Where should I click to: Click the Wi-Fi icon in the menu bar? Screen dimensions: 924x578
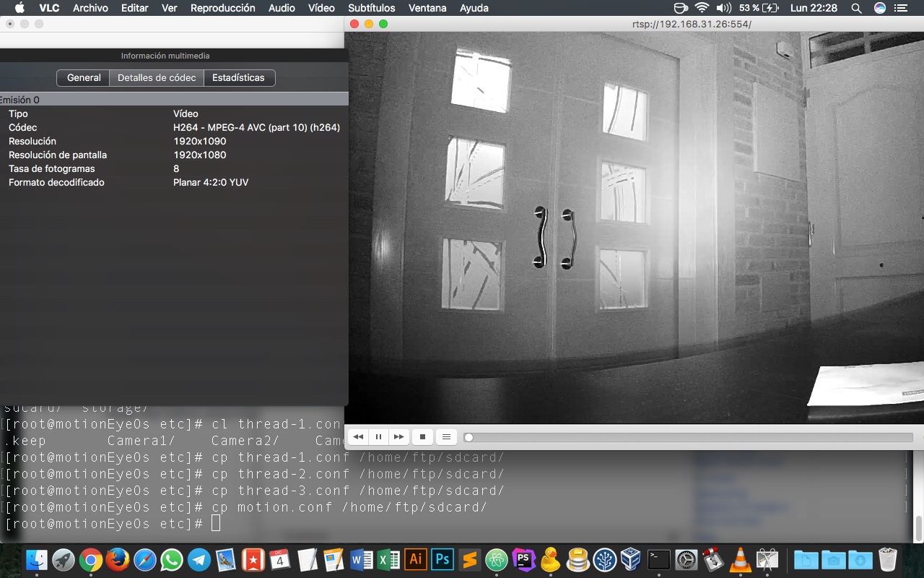click(702, 8)
